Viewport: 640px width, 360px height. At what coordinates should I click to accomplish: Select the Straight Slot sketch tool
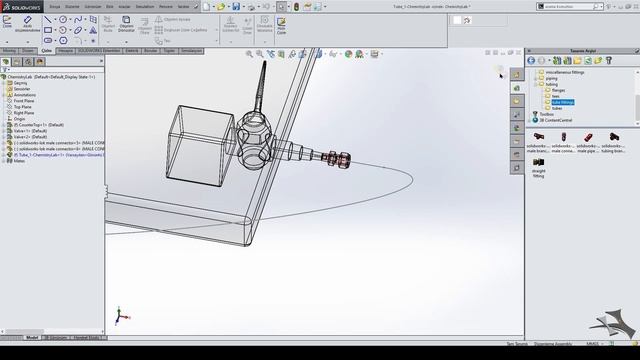point(48,40)
